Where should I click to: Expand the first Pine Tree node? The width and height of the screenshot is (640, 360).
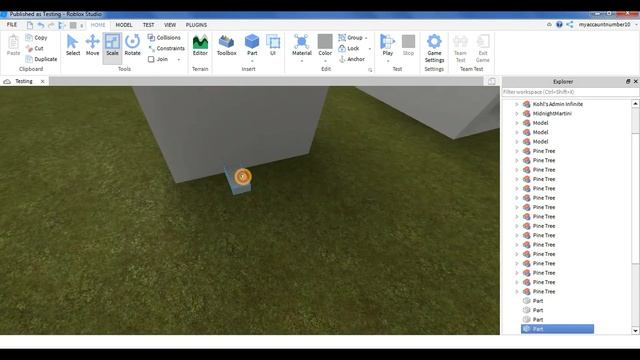[517, 151]
